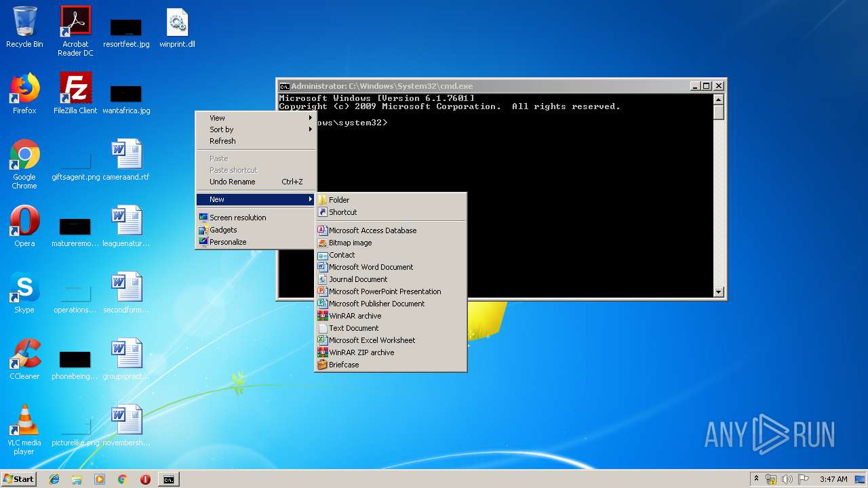
Task: Expand the View submenu
Action: tap(256, 118)
